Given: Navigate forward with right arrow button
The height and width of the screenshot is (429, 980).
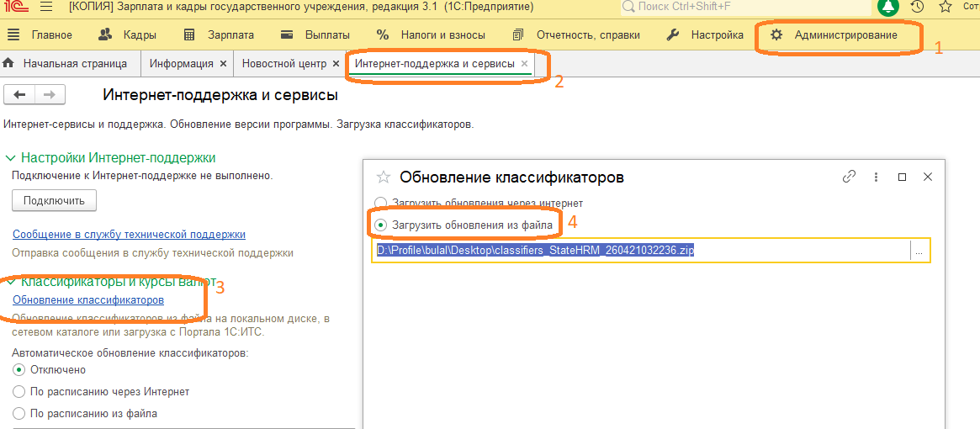Looking at the screenshot, I should tap(50, 94).
